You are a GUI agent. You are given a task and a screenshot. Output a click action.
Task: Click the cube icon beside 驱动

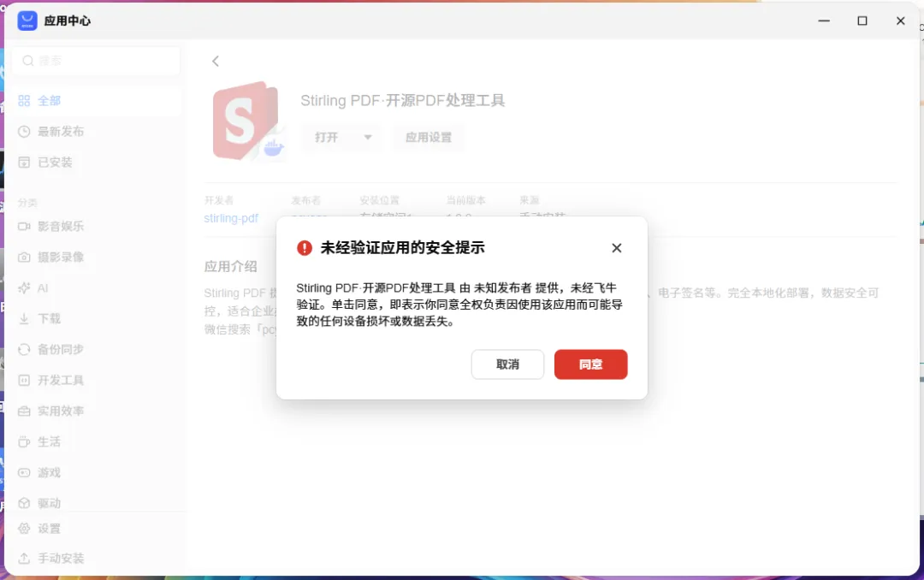(24, 503)
